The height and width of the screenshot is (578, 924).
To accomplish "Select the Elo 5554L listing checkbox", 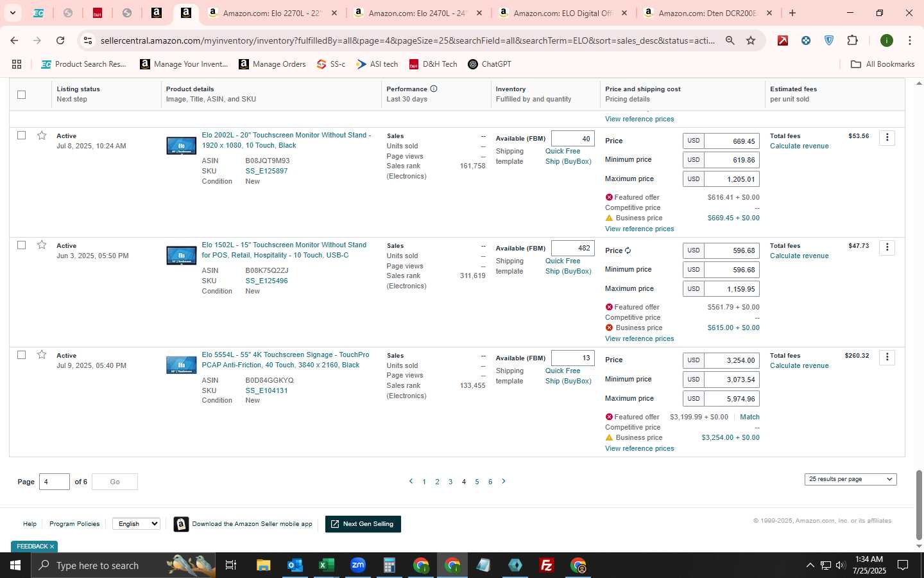I will click(21, 355).
